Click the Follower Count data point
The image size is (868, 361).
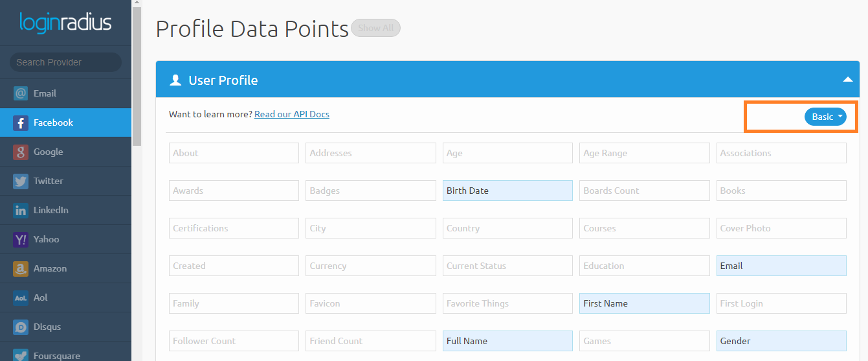234,341
